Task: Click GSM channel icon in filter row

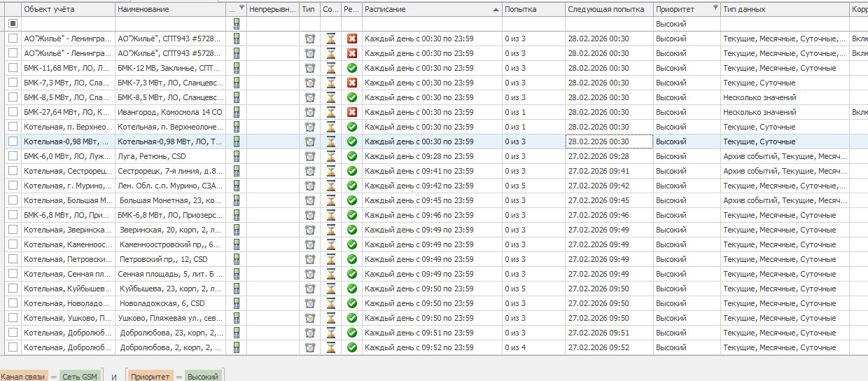Action: click(x=237, y=24)
